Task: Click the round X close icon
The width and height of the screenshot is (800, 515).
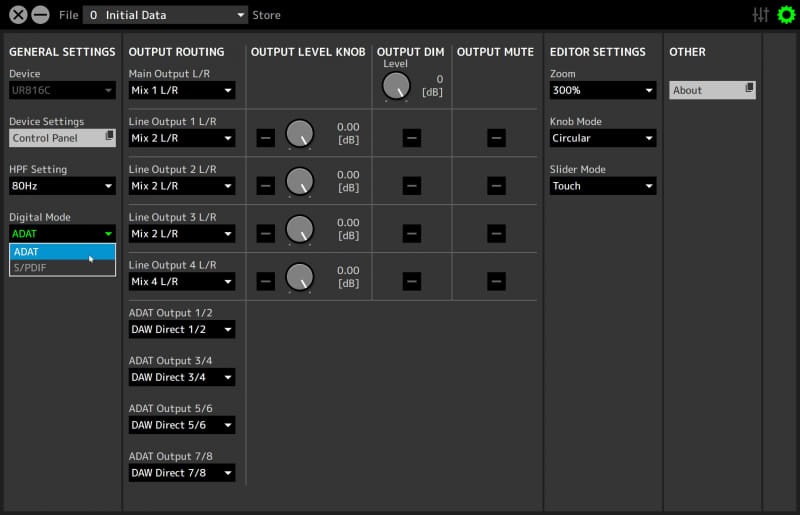Action: tap(18, 15)
